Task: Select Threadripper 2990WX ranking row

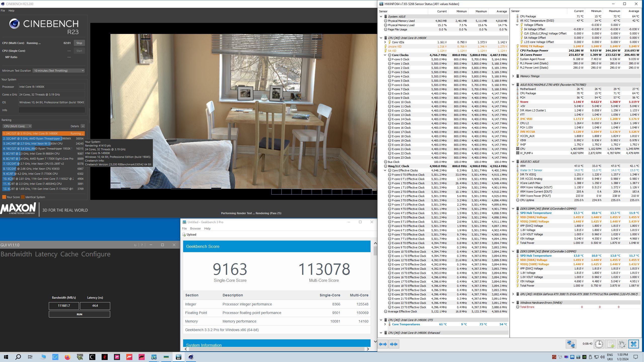Action: 43,139
